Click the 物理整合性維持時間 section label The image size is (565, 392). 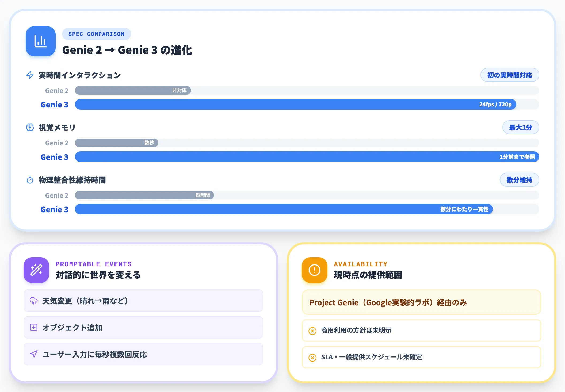coord(72,180)
